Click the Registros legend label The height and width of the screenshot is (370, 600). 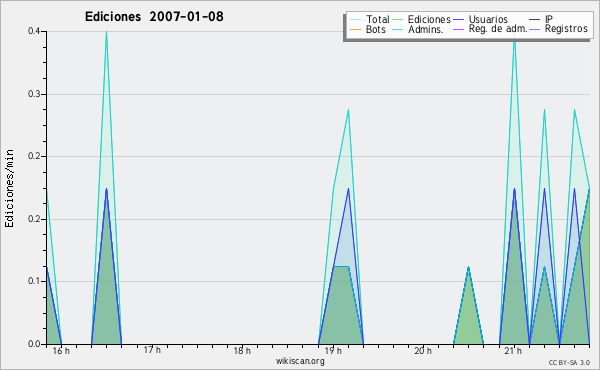point(566,29)
